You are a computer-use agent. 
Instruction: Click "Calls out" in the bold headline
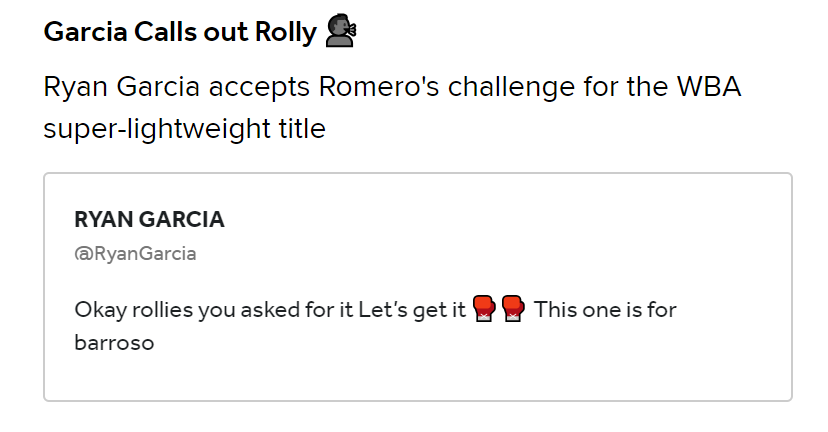pyautogui.click(x=191, y=32)
